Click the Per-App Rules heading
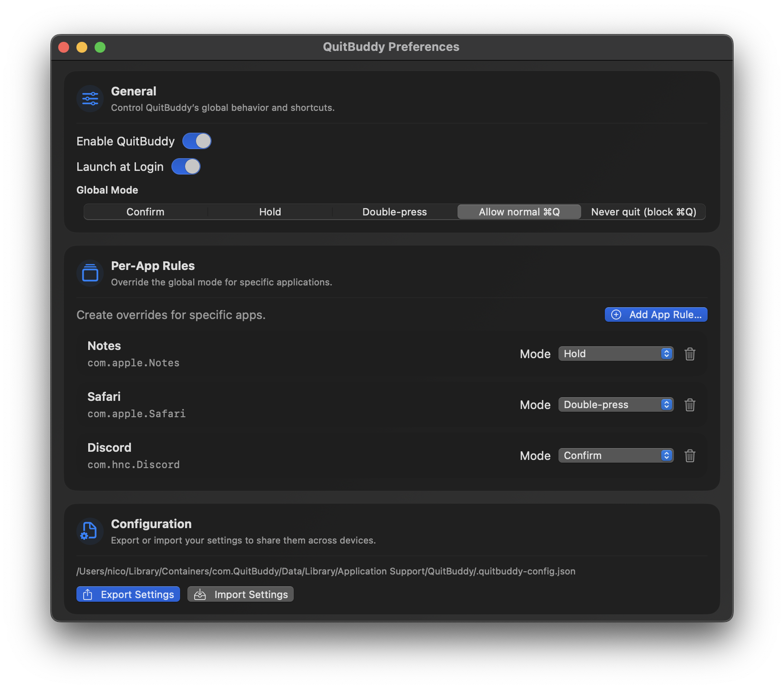 coord(153,266)
